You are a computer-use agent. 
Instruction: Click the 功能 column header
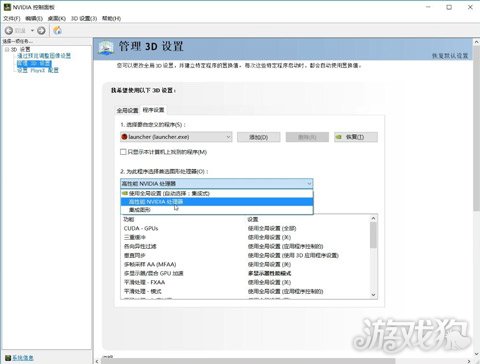129,219
